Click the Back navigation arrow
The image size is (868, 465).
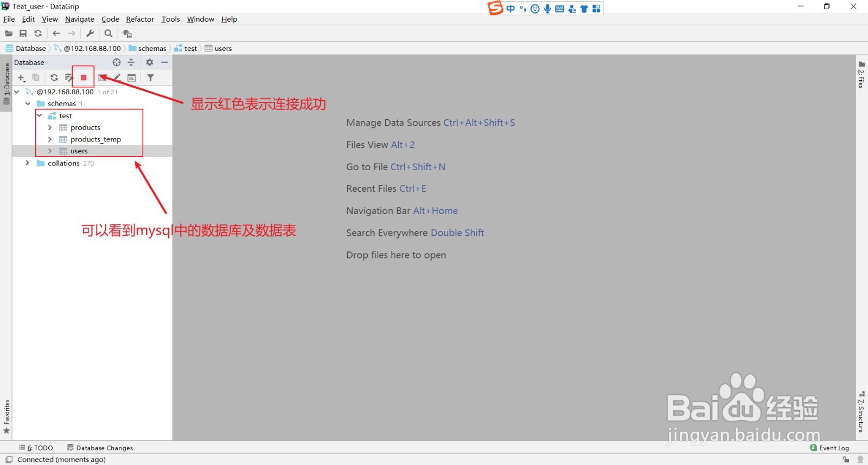pyautogui.click(x=56, y=34)
